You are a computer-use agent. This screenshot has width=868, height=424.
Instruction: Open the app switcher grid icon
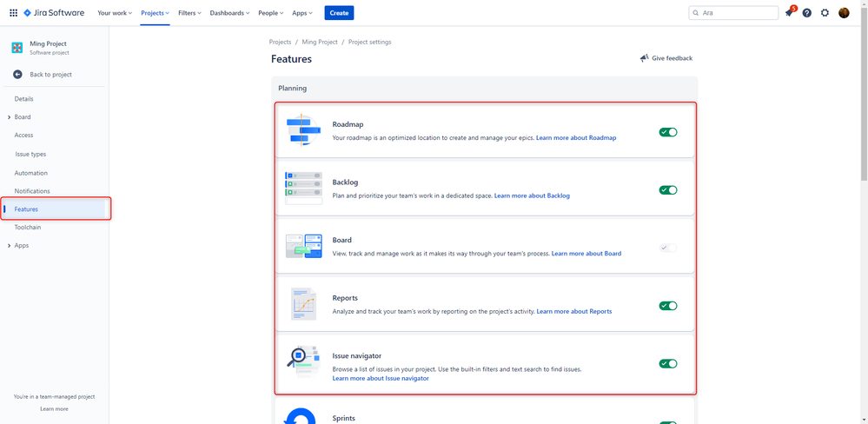[13, 13]
